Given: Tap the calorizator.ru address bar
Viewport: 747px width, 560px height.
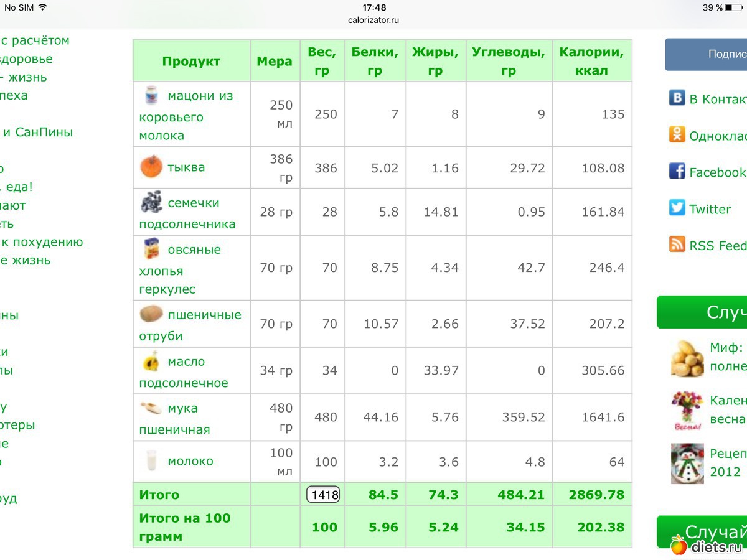Looking at the screenshot, I should [374, 20].
